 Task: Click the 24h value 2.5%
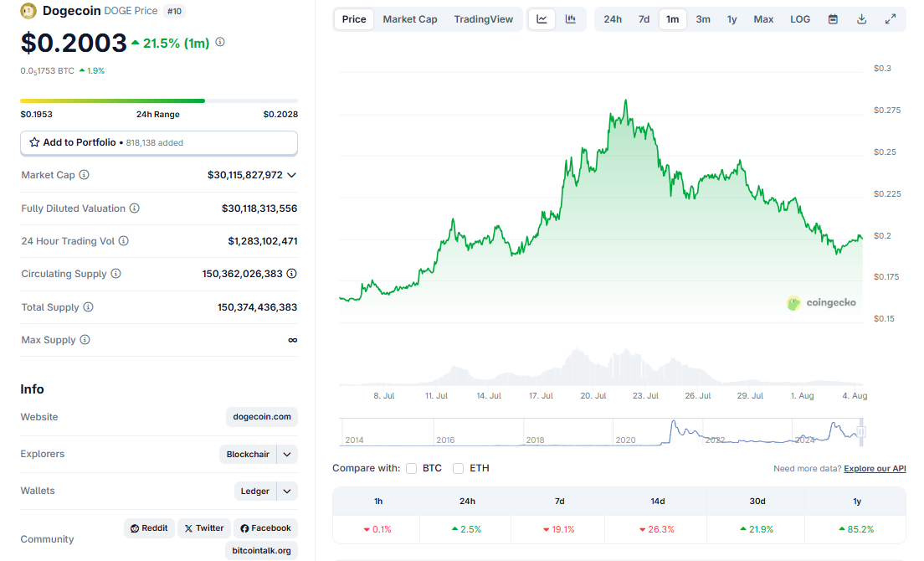pos(467,529)
